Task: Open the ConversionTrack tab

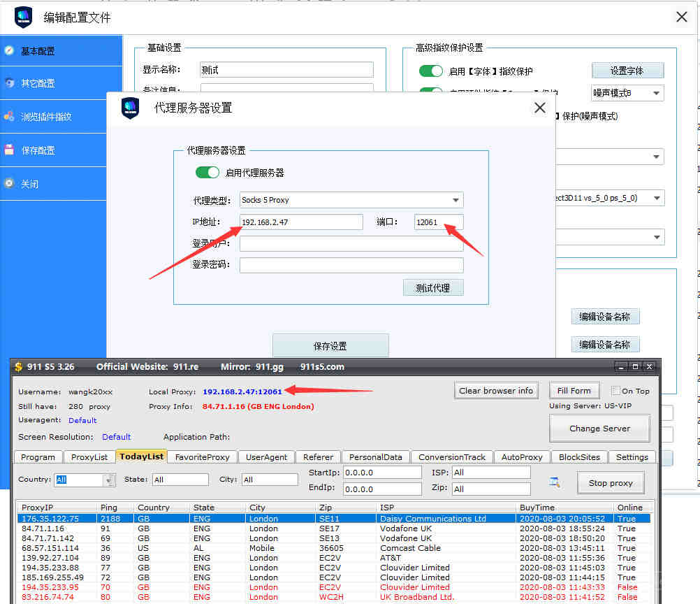Action: [x=452, y=457]
